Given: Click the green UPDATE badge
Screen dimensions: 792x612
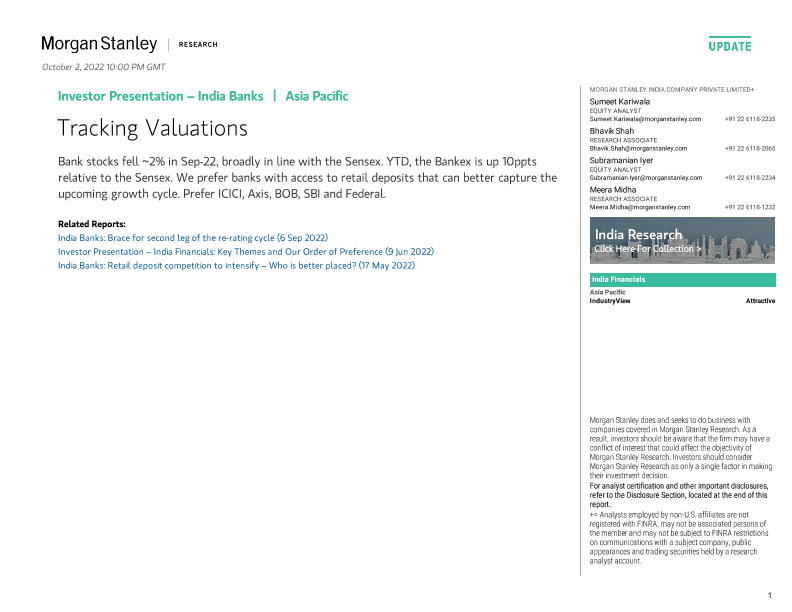Looking at the screenshot, I should click(729, 45).
